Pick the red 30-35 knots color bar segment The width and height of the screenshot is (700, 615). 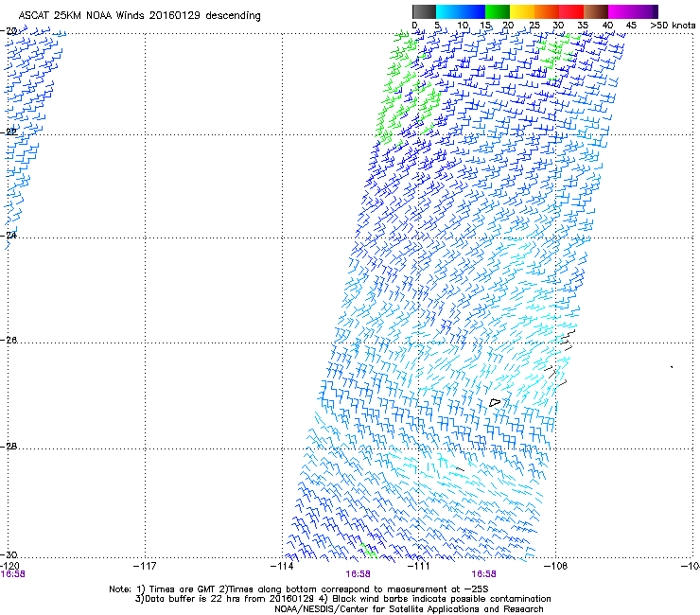[571, 11]
